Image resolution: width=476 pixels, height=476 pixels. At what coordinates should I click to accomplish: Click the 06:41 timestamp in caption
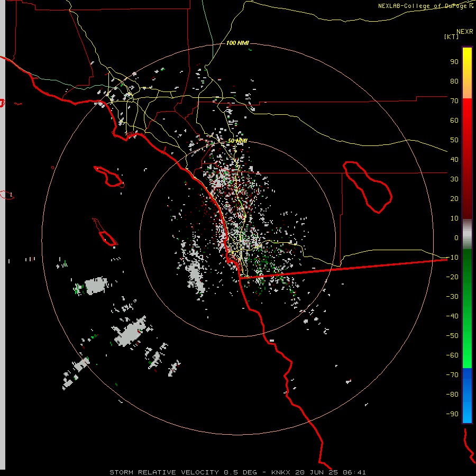pos(354,472)
